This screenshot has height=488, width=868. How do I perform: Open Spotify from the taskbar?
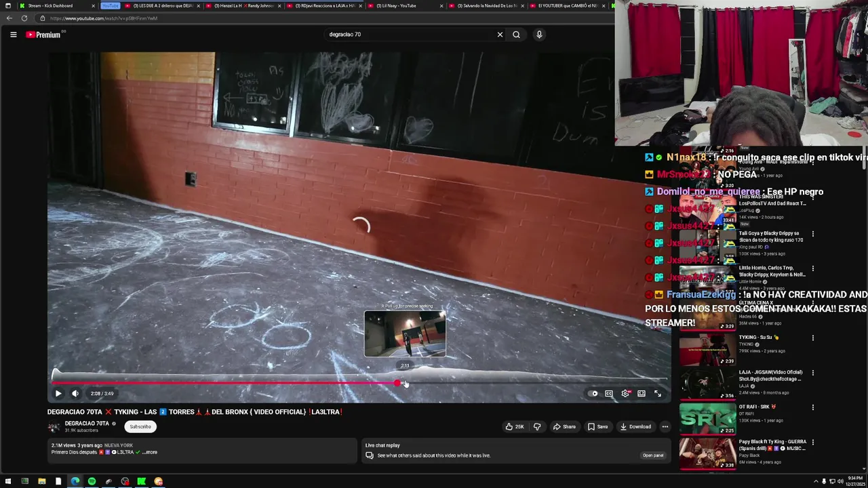[92, 481]
